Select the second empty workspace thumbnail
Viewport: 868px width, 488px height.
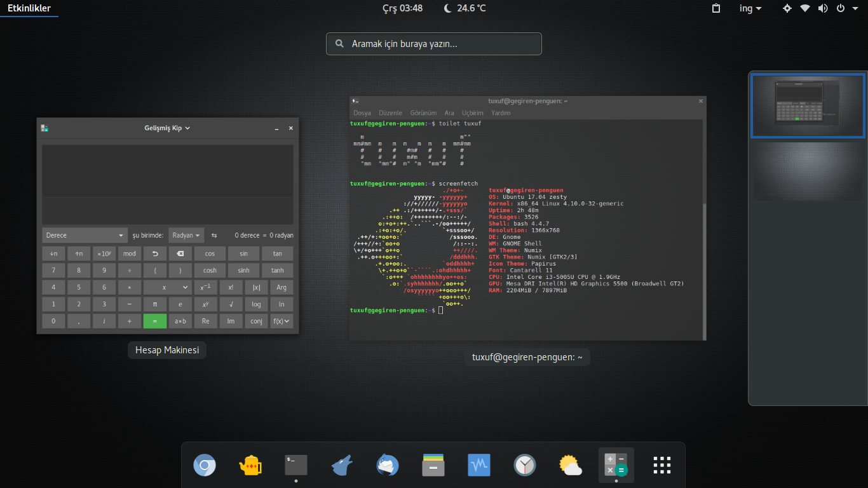tap(808, 172)
